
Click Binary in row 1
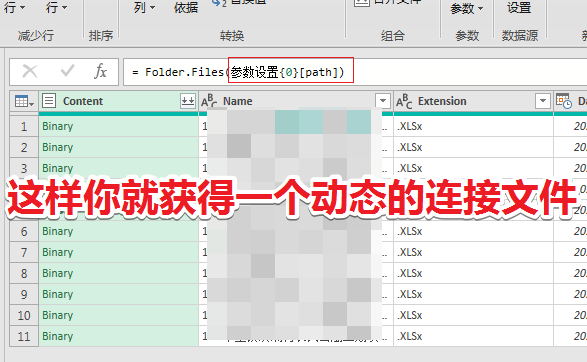point(57,126)
